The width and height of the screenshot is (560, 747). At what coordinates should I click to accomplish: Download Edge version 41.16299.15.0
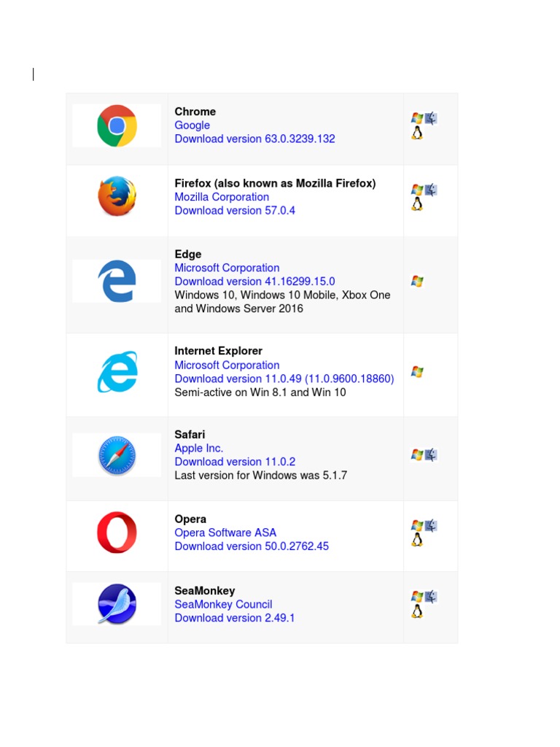254,282
